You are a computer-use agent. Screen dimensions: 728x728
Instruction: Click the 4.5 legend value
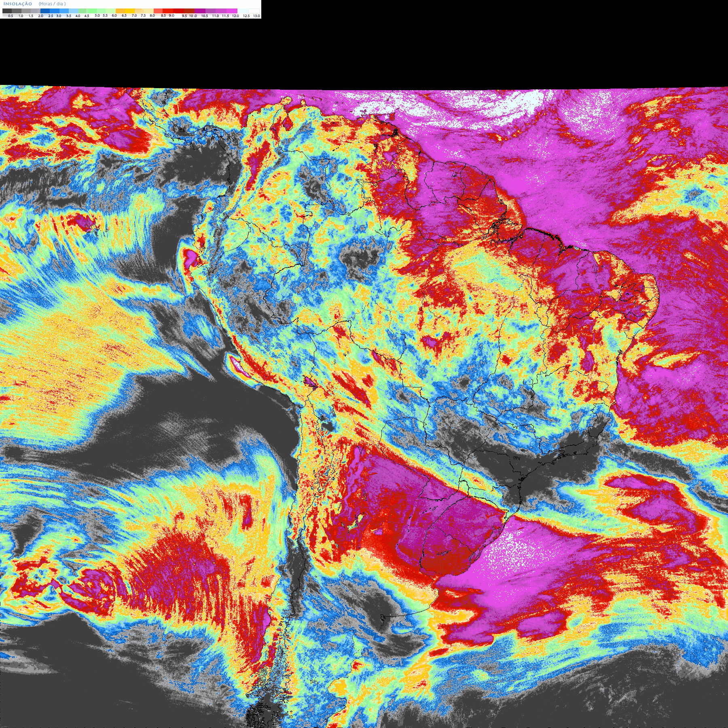(87, 16)
